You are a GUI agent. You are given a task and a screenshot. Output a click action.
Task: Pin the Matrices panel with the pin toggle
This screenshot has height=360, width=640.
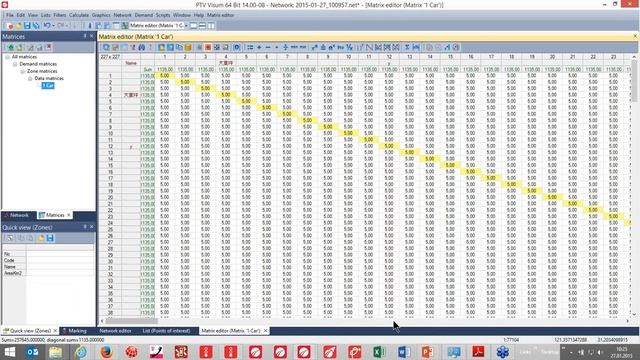85,36
